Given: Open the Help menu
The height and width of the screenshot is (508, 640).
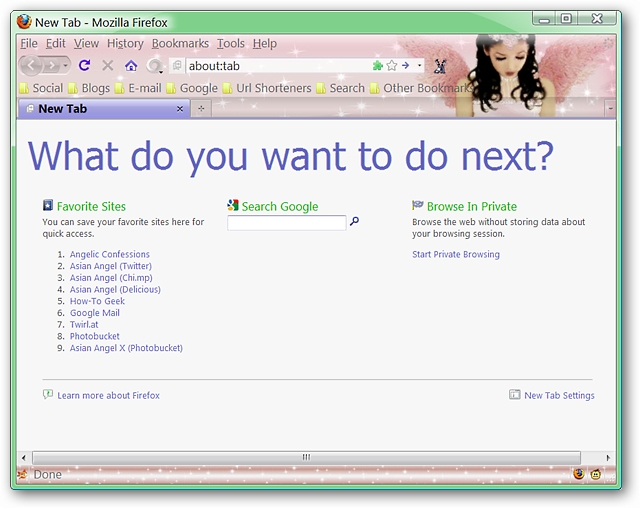Looking at the screenshot, I should point(264,43).
